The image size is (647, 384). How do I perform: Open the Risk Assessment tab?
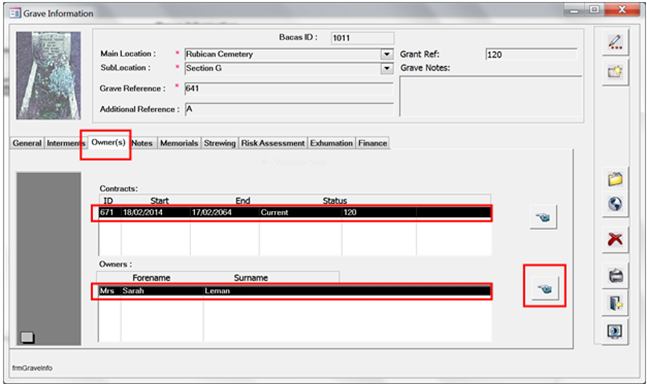(273, 143)
